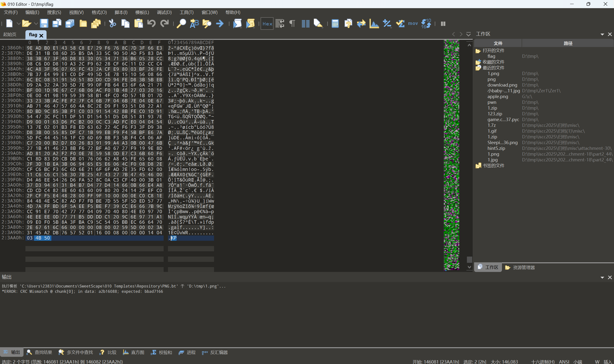Click the Save All icon
Screen dimensions: 614x364
(x=70, y=23)
